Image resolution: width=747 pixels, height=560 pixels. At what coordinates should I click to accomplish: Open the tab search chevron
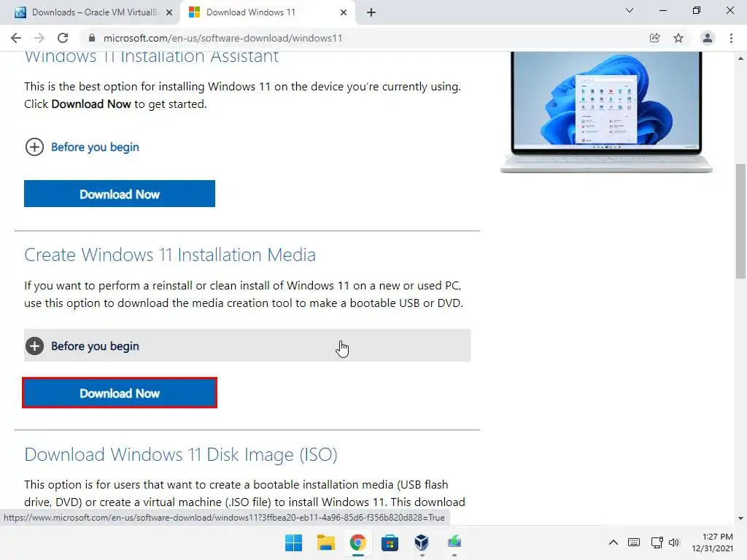(x=630, y=10)
